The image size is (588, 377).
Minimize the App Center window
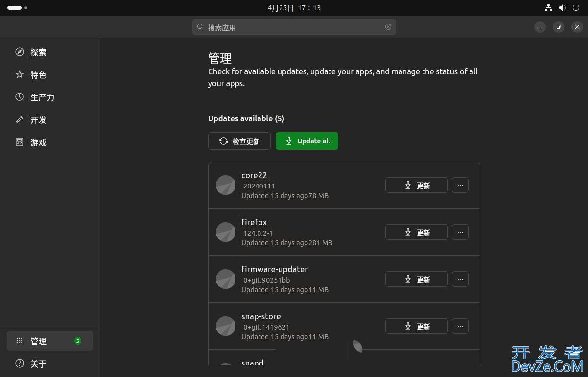coord(540,27)
